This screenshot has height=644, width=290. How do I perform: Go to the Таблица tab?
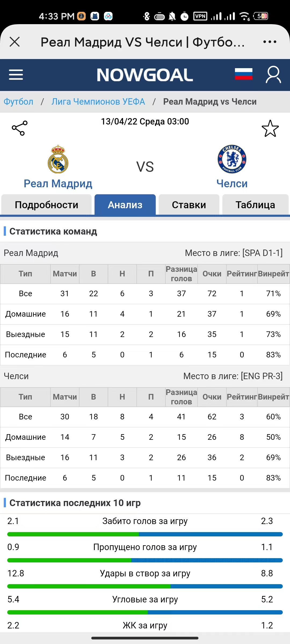pyautogui.click(x=255, y=205)
